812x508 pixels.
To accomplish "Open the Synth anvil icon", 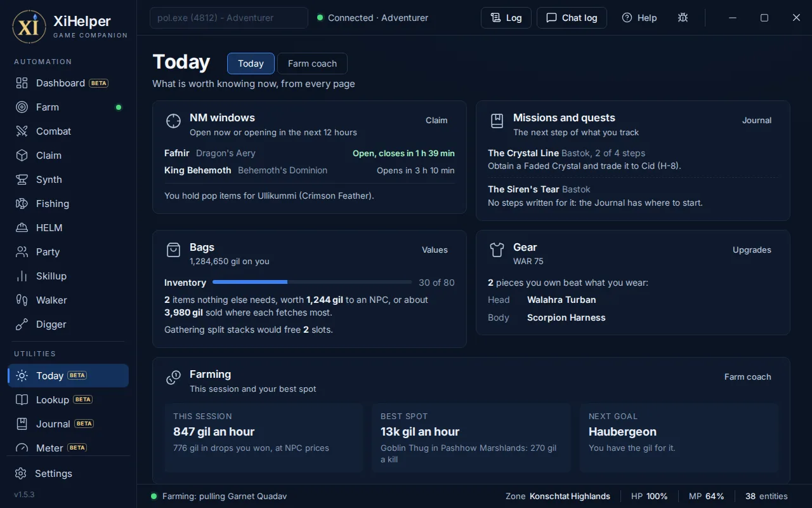I will tap(22, 180).
